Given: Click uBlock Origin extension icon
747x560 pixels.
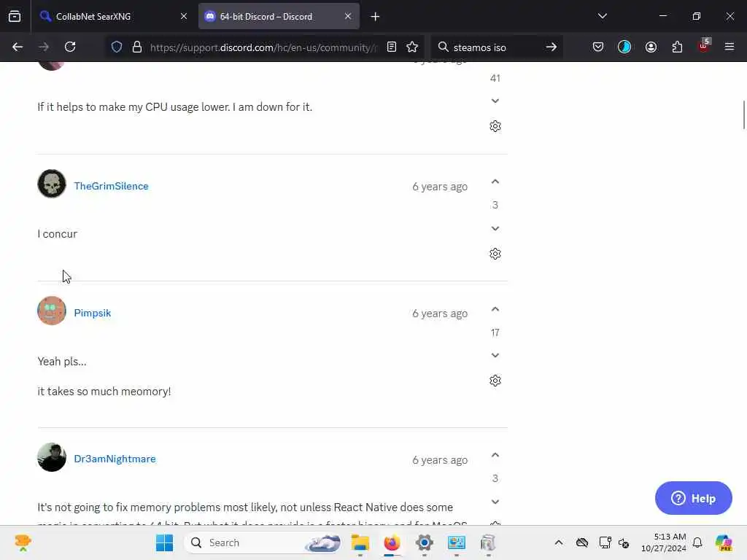Looking at the screenshot, I should coord(704,46).
